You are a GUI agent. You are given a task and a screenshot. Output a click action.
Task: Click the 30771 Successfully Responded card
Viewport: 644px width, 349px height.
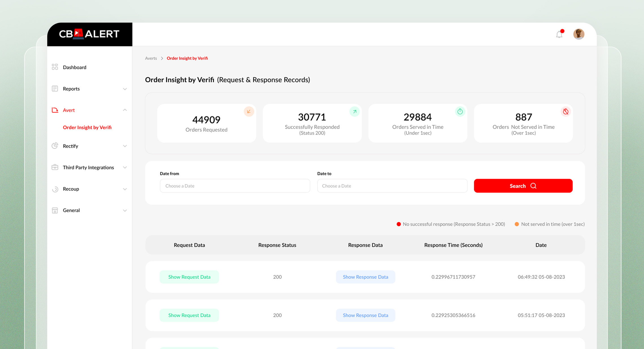[312, 123]
